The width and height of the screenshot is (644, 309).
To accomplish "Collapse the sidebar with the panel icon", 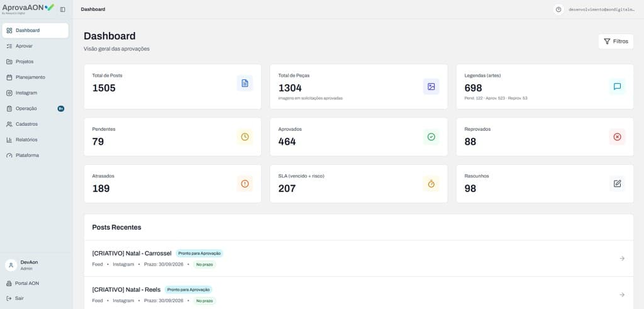I will (x=62, y=9).
